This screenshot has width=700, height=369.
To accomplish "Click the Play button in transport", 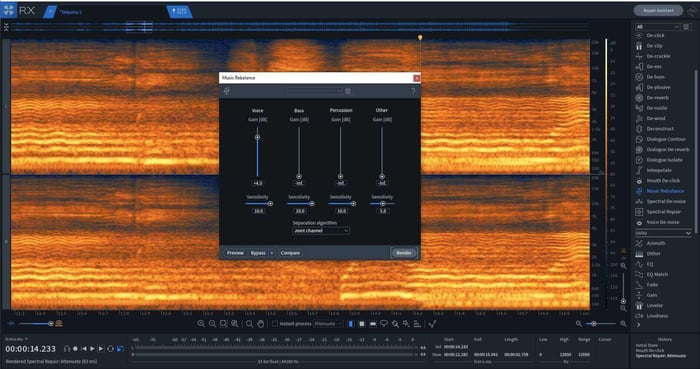I will click(x=92, y=349).
